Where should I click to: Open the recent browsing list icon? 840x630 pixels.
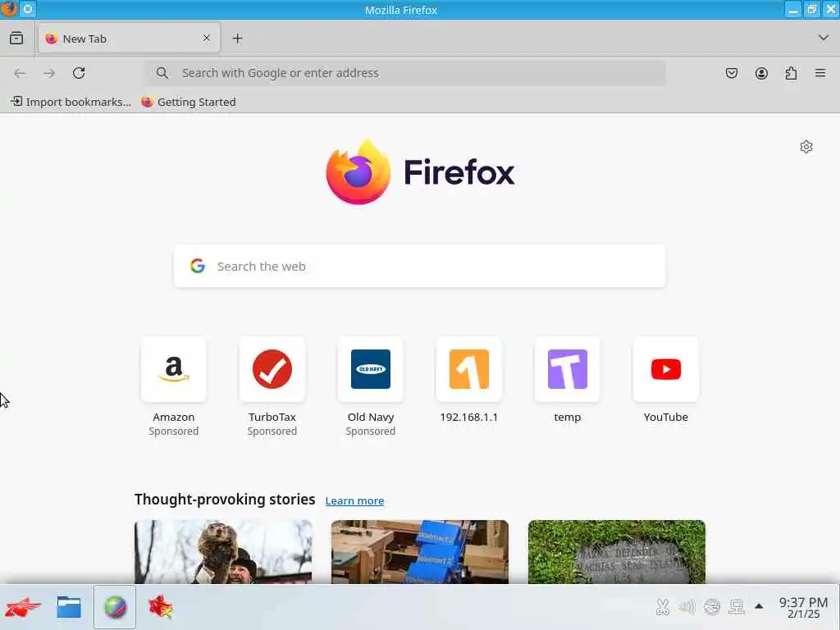pos(16,38)
